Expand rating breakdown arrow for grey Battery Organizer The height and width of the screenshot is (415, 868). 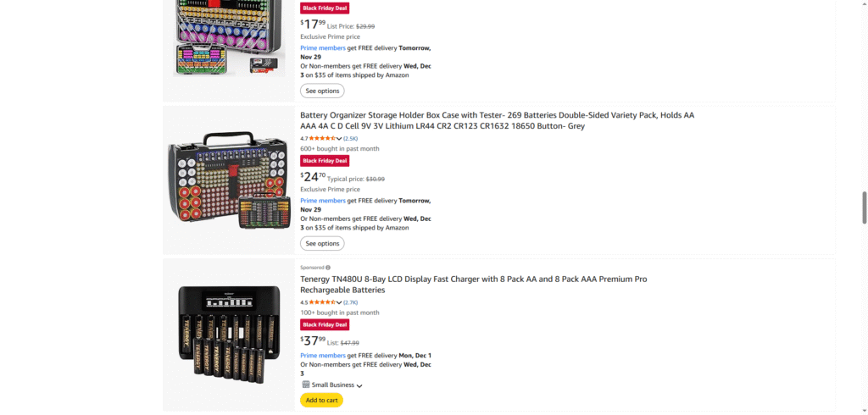(339, 138)
